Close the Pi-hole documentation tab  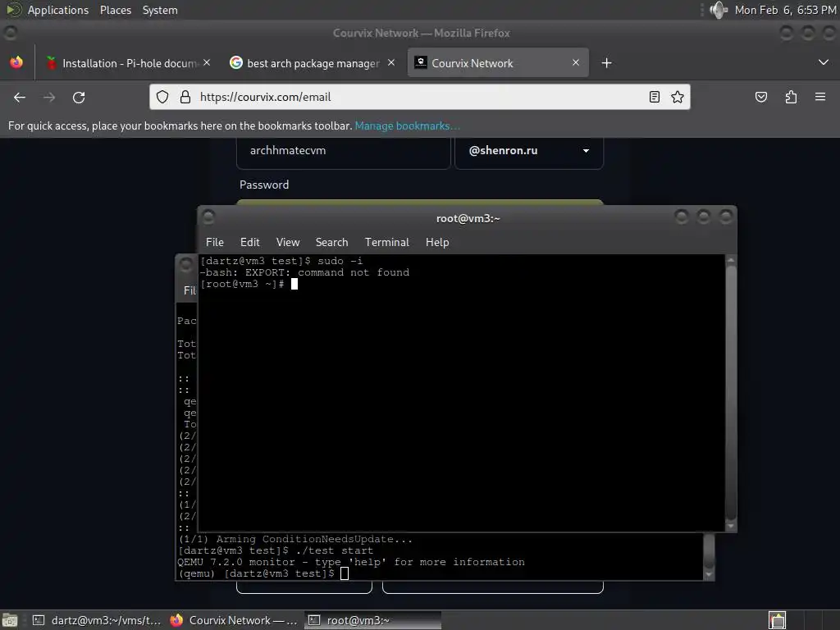[x=207, y=62]
